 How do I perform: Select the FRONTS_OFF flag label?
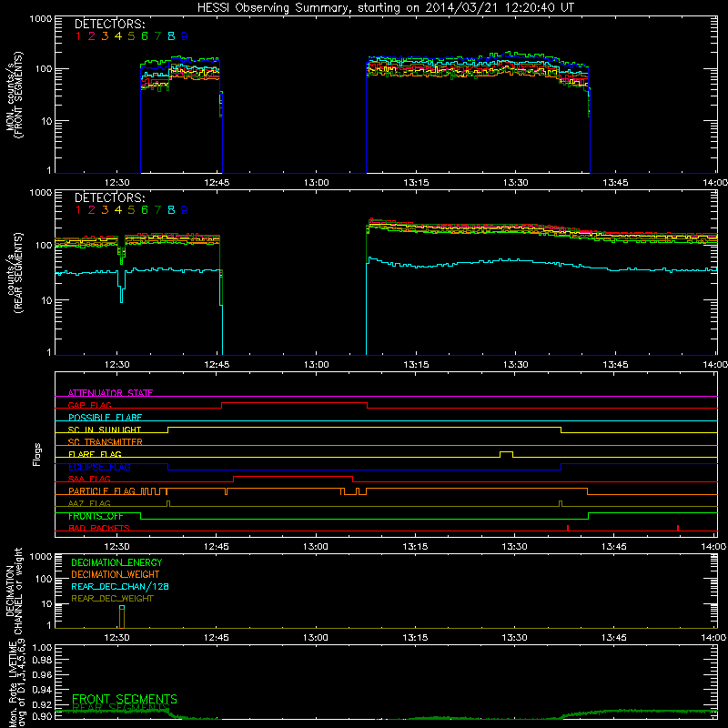(x=96, y=516)
